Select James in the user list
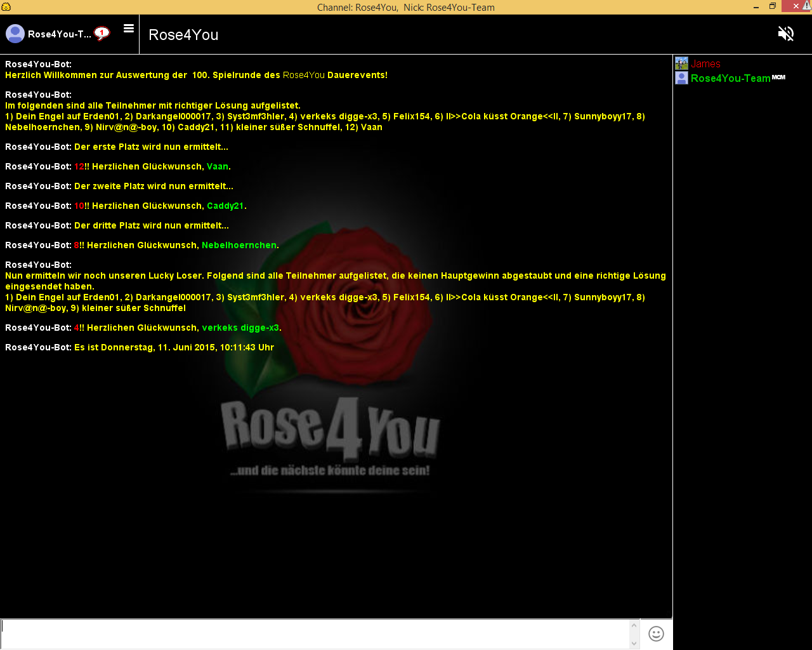Image resolution: width=812 pixels, height=650 pixels. point(705,64)
